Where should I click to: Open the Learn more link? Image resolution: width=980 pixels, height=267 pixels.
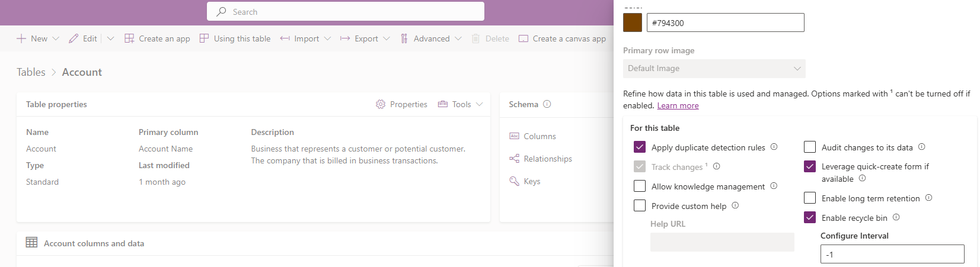(x=678, y=105)
